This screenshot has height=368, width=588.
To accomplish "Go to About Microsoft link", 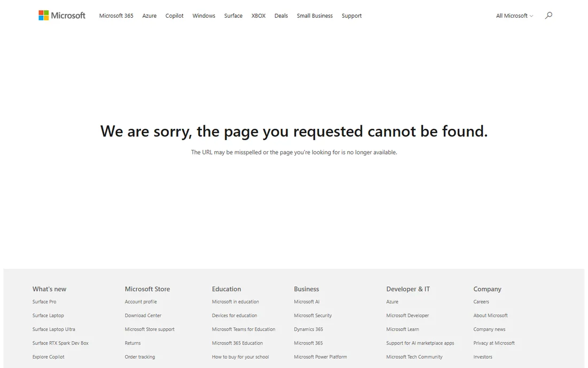I will click(x=491, y=316).
